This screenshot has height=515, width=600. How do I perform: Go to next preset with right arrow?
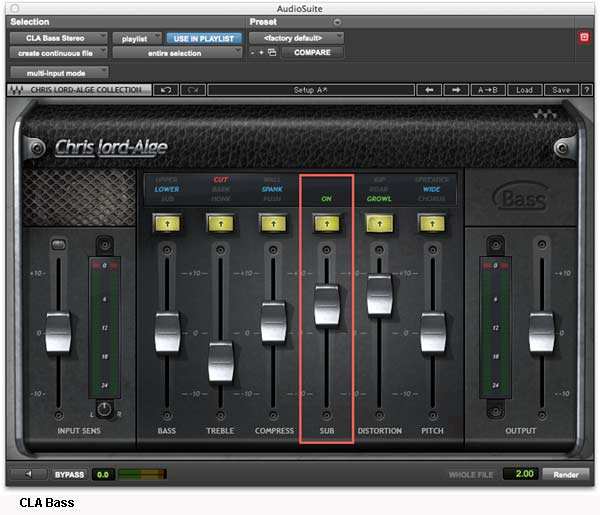pyautogui.click(x=456, y=90)
